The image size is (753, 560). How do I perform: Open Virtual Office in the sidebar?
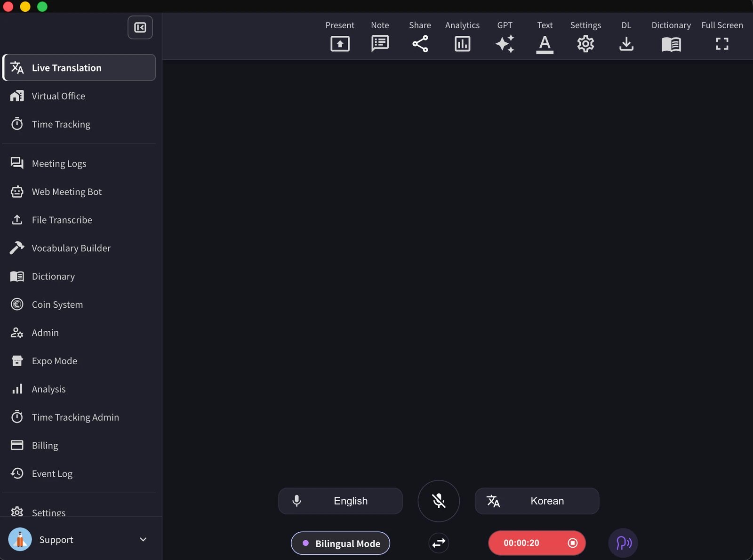click(79, 96)
